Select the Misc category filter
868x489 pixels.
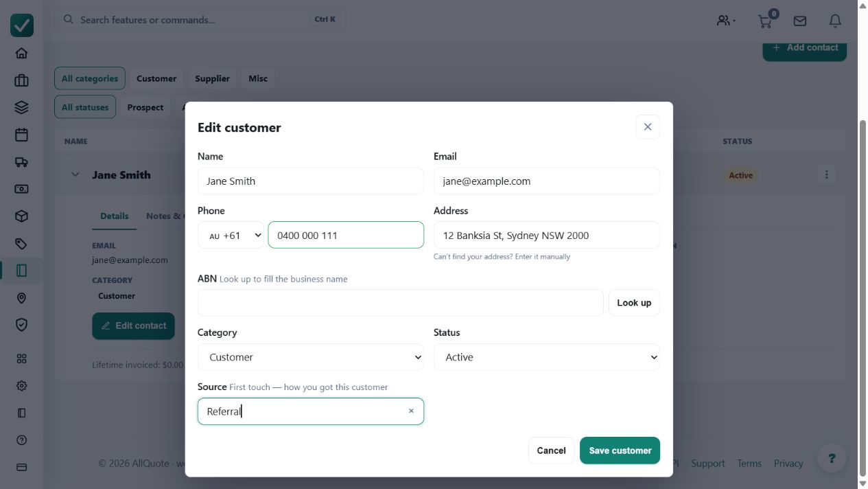point(258,78)
